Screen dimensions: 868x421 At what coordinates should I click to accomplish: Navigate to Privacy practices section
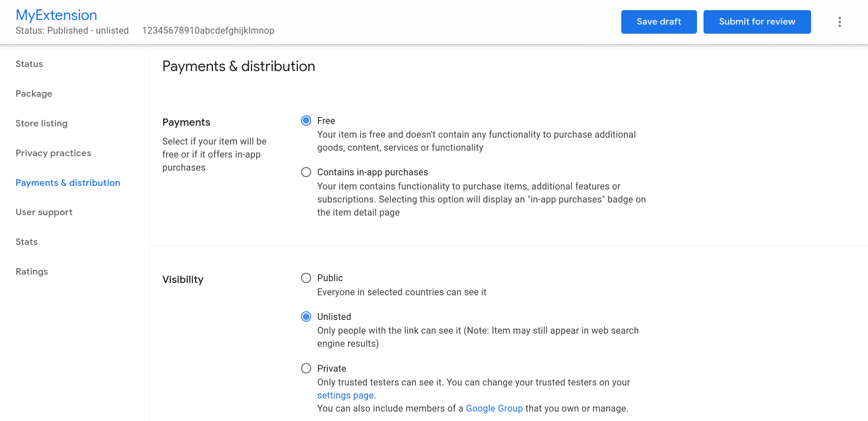coord(54,152)
